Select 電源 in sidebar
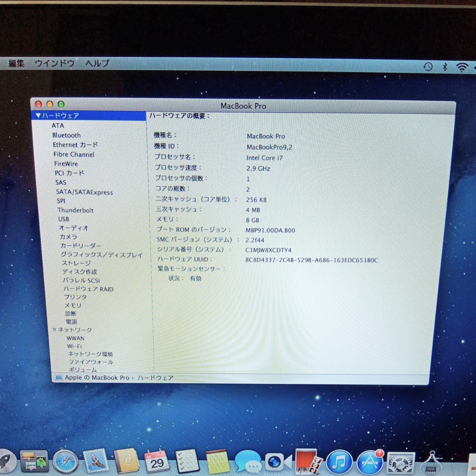This screenshot has width=476, height=476. pos(71,322)
